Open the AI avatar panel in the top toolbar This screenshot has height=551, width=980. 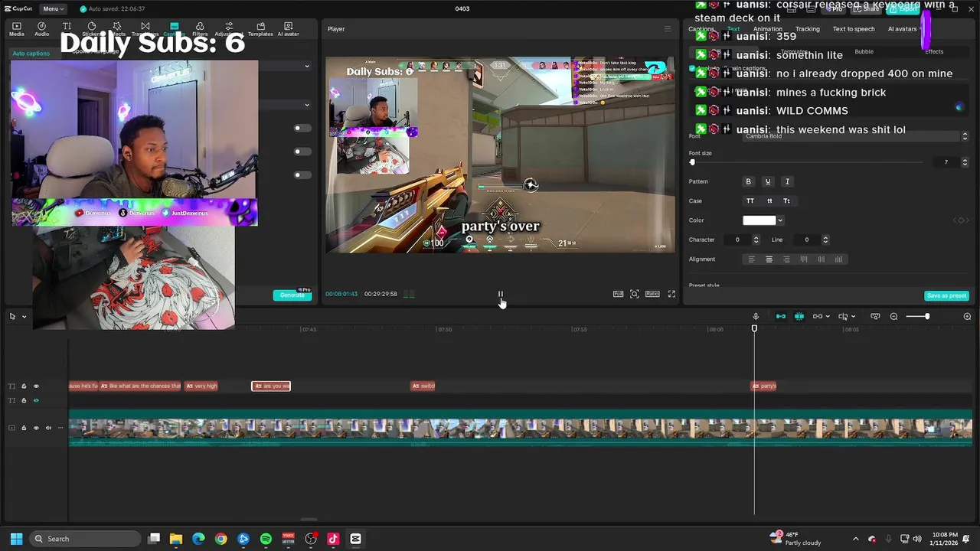(x=288, y=29)
